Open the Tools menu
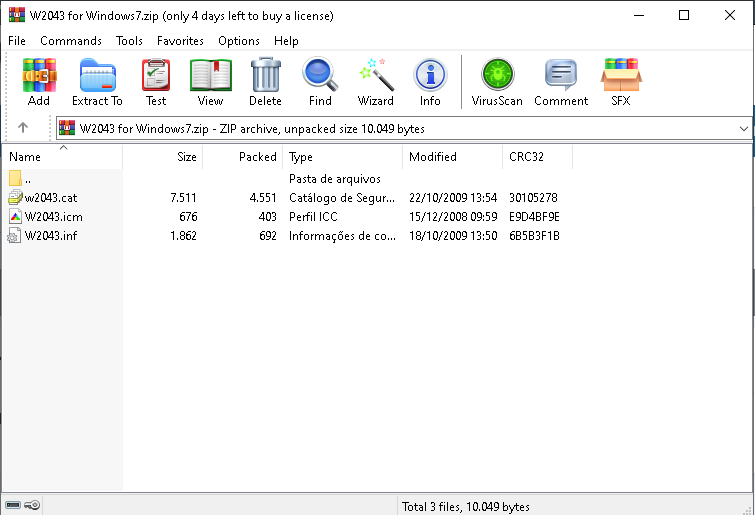The height and width of the screenshot is (515, 755). (129, 41)
